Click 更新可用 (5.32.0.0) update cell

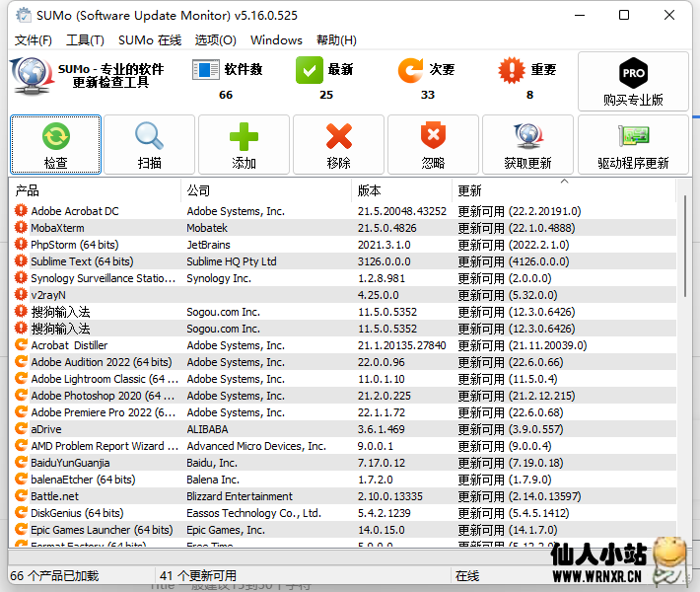point(508,295)
